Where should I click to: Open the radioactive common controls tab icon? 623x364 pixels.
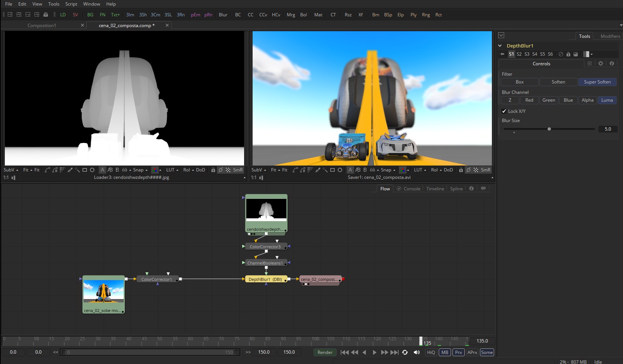(590, 63)
